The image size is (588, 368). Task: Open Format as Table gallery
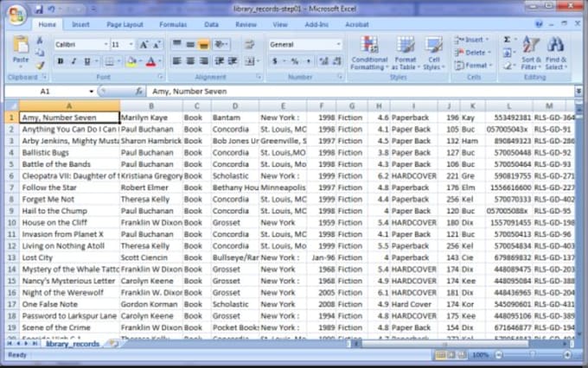coord(405,53)
